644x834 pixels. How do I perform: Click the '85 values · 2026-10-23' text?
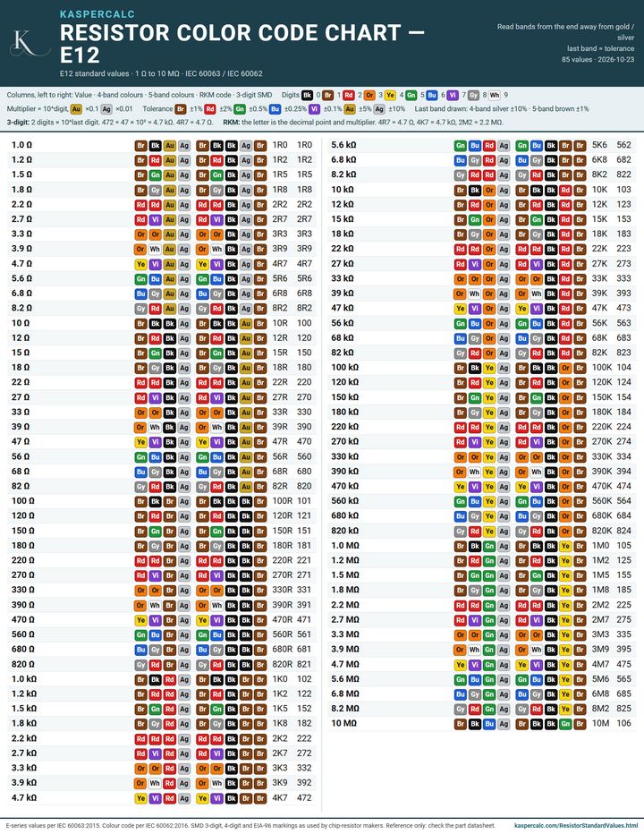pos(597,60)
